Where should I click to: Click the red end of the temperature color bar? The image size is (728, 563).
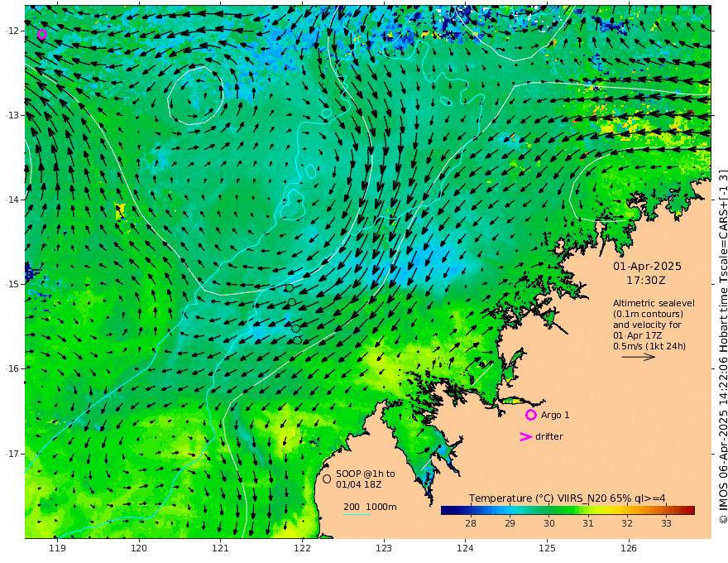(690, 510)
